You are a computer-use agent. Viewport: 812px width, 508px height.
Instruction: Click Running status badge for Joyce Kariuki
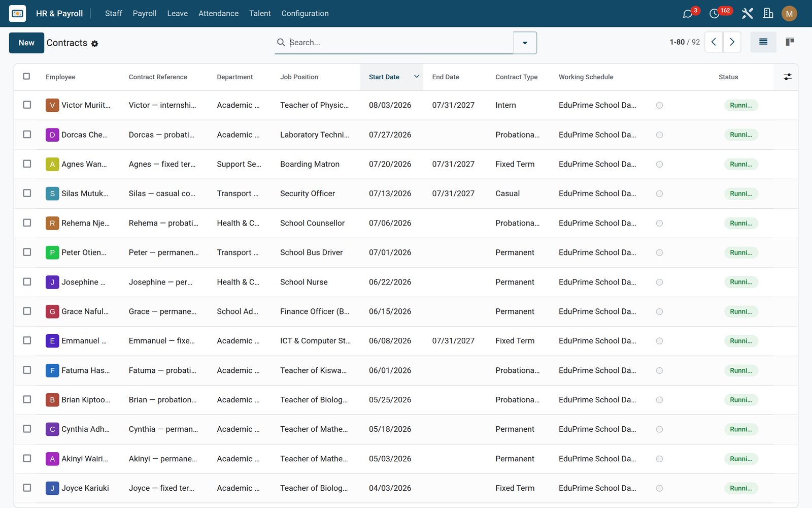point(741,488)
